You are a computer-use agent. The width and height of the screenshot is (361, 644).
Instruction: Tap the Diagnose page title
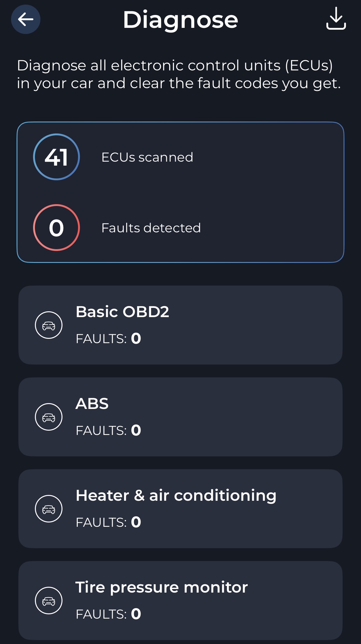coord(181,20)
